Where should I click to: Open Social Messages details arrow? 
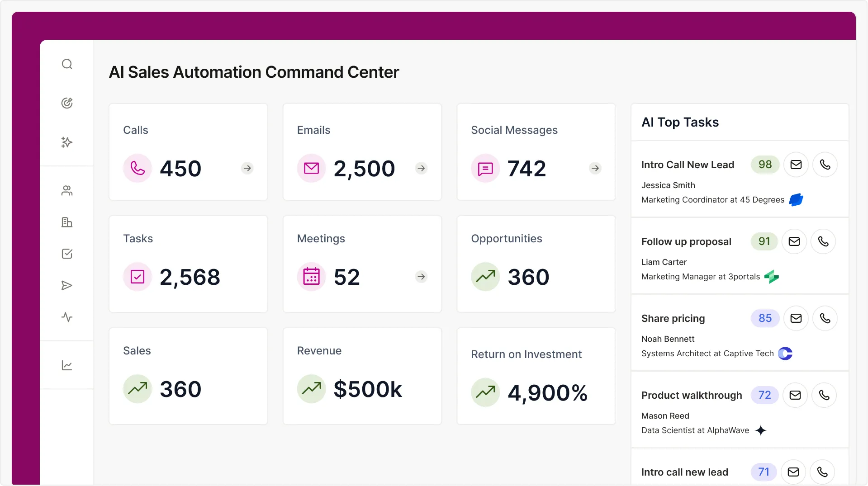[595, 168]
